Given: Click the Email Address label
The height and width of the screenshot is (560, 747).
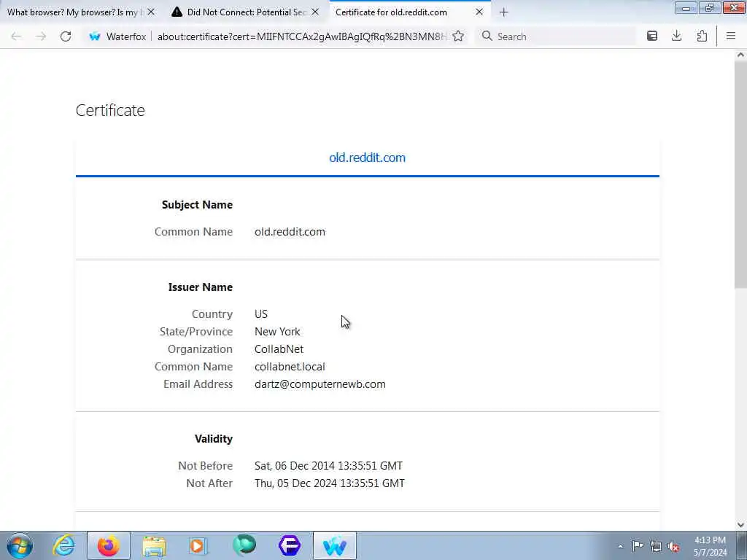Looking at the screenshot, I should (x=198, y=384).
